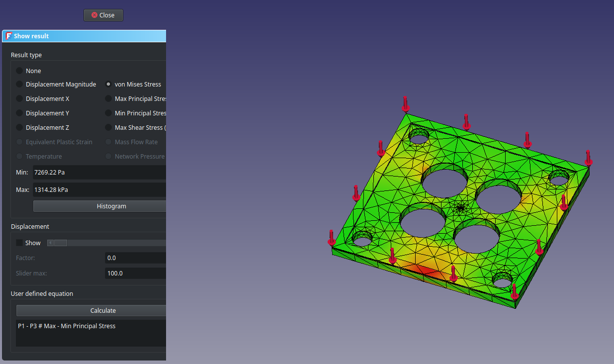Click the Min value field

click(98, 173)
